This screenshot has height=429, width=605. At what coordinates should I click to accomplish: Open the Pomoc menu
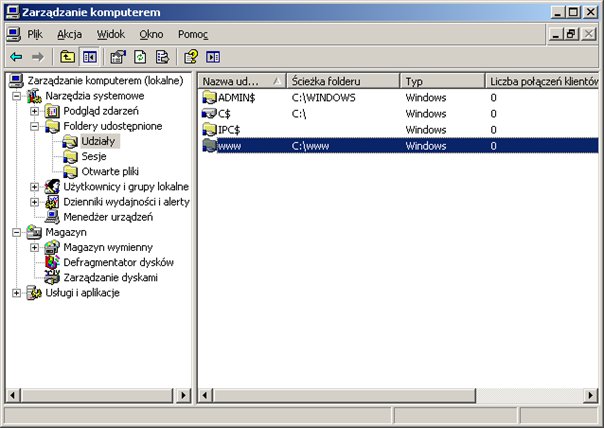point(193,35)
